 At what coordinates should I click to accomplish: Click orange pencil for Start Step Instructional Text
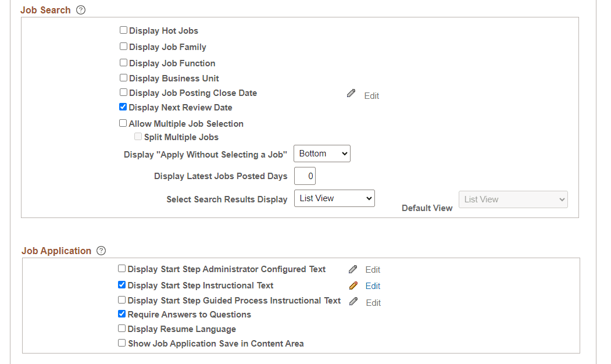(353, 286)
